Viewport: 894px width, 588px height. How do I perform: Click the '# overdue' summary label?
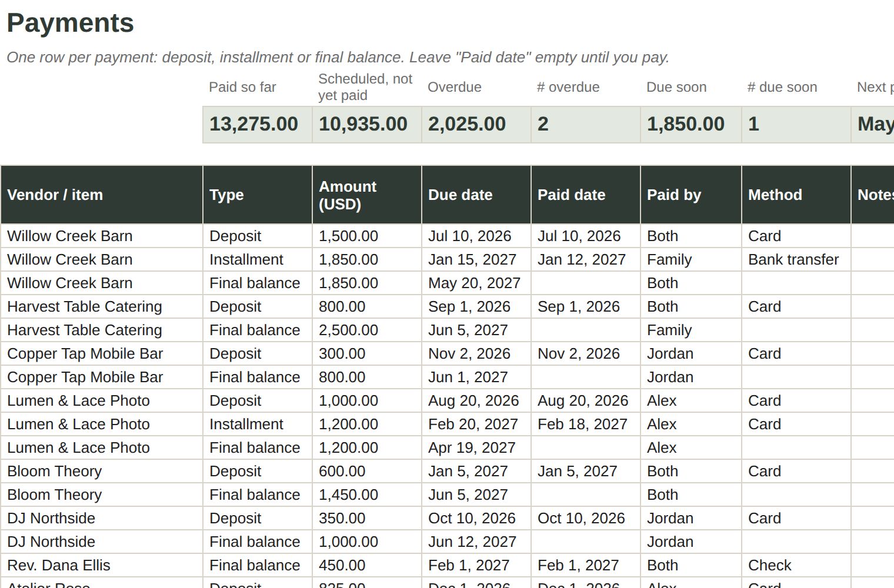568,87
